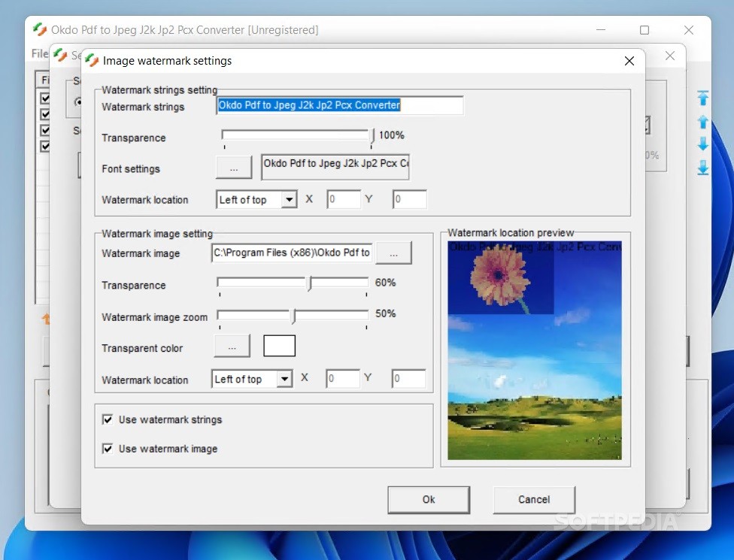Toggle fourth file checkbox in main window list
The width and height of the screenshot is (734, 560).
(45, 146)
